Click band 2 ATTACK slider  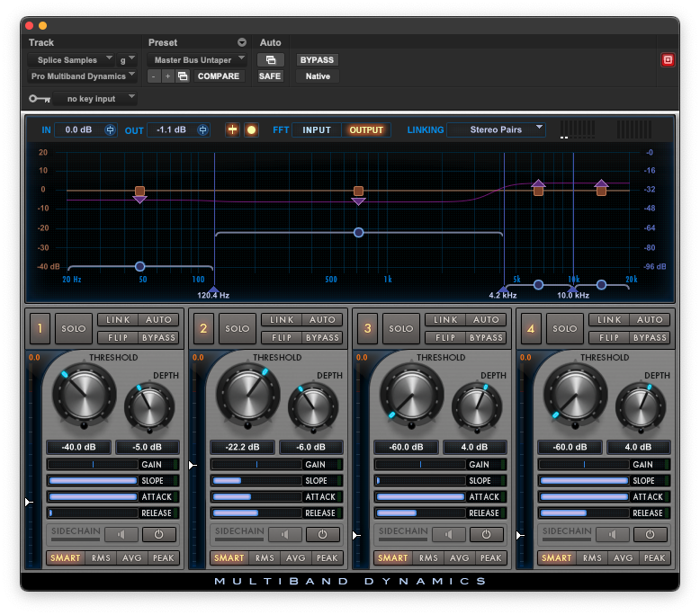(256, 497)
